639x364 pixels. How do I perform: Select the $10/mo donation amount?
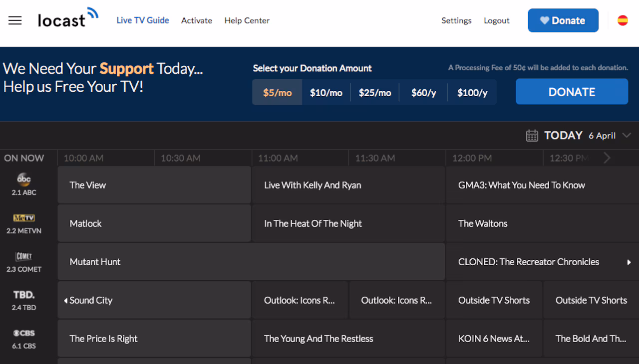pos(326,92)
